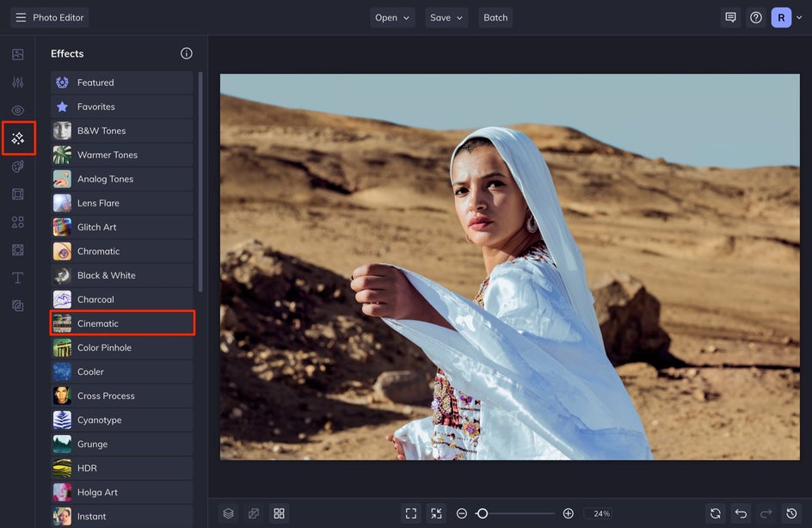
Task: Click the Batch button
Action: (495, 17)
